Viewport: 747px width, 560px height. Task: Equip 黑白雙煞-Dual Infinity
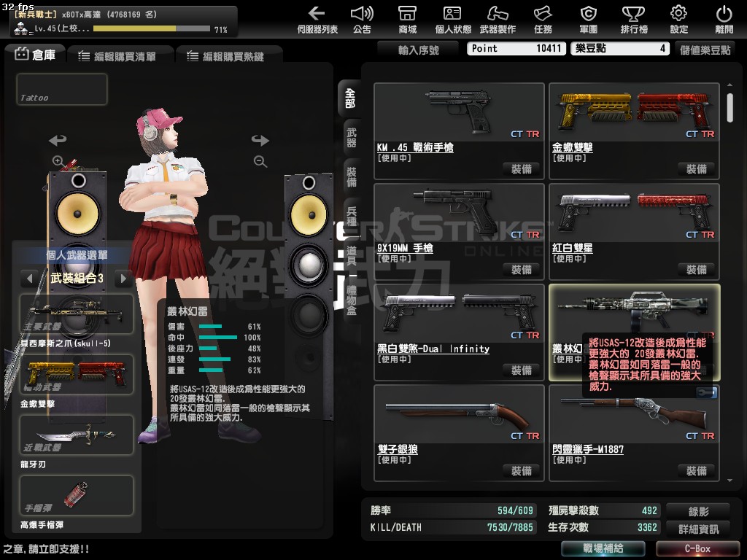(521, 370)
